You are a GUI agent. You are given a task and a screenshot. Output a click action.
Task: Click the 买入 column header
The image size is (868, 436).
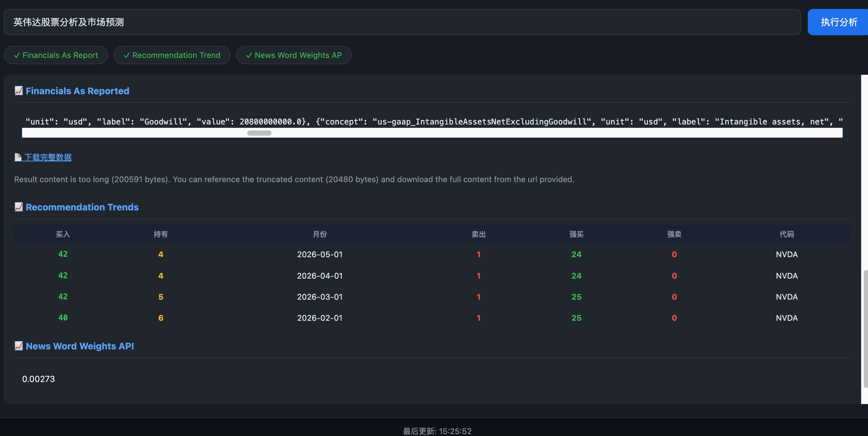click(x=63, y=234)
